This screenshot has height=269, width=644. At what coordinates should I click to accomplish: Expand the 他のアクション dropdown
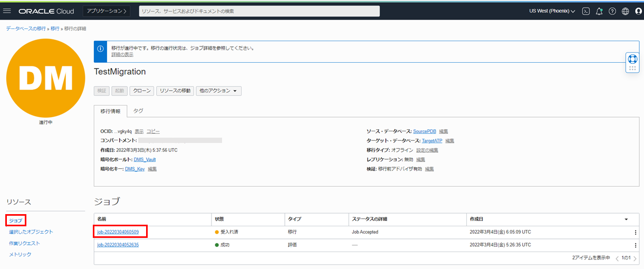[x=218, y=91]
